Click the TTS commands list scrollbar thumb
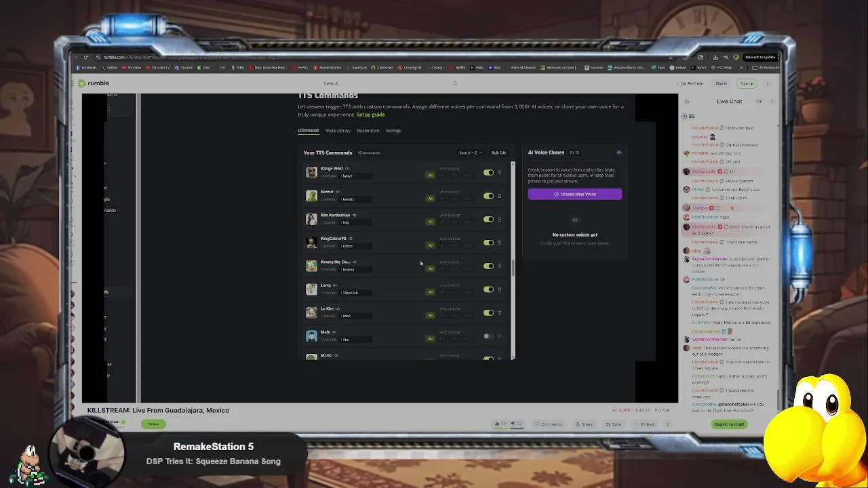This screenshot has width=868, height=488. (x=513, y=267)
